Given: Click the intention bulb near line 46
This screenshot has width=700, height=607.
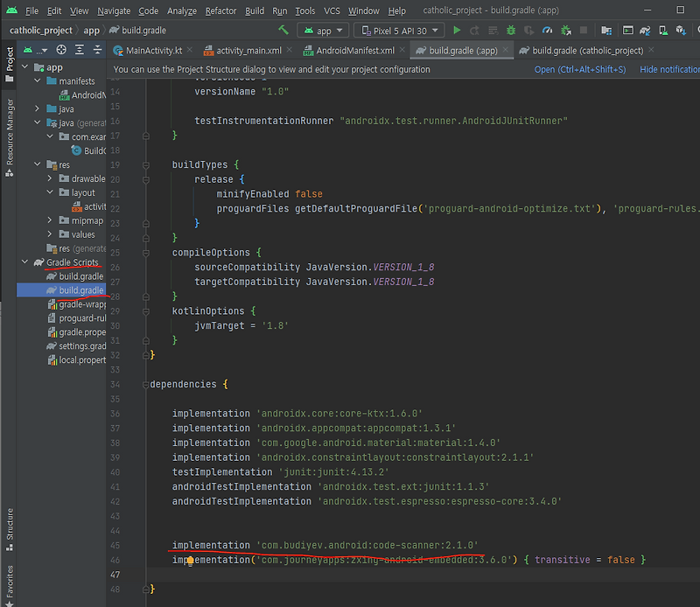Looking at the screenshot, I should point(190,560).
